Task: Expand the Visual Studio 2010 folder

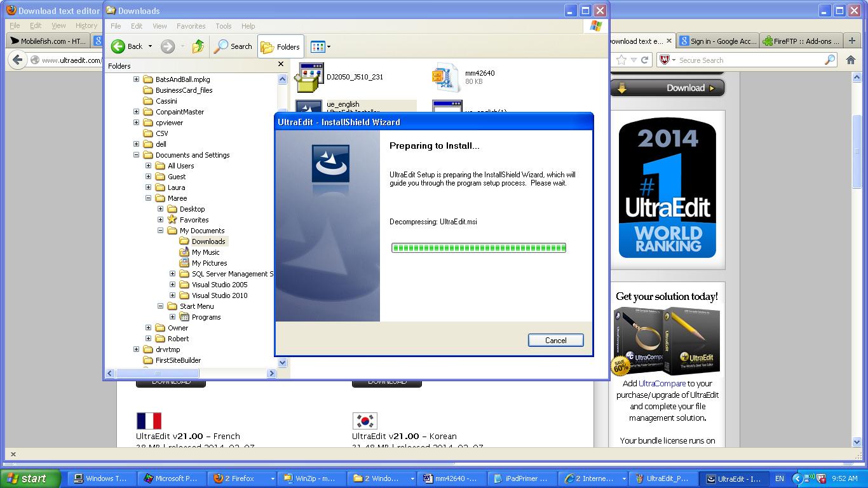Action: (172, 295)
